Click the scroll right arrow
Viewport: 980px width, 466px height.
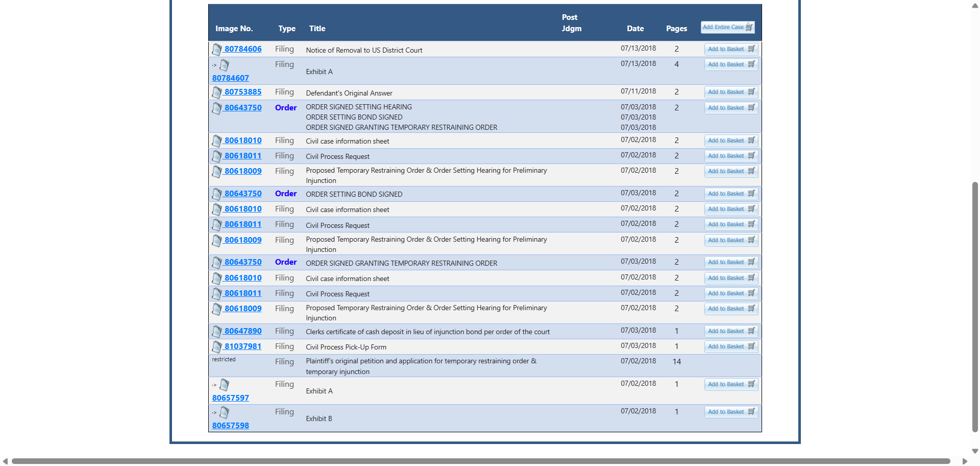965,461
